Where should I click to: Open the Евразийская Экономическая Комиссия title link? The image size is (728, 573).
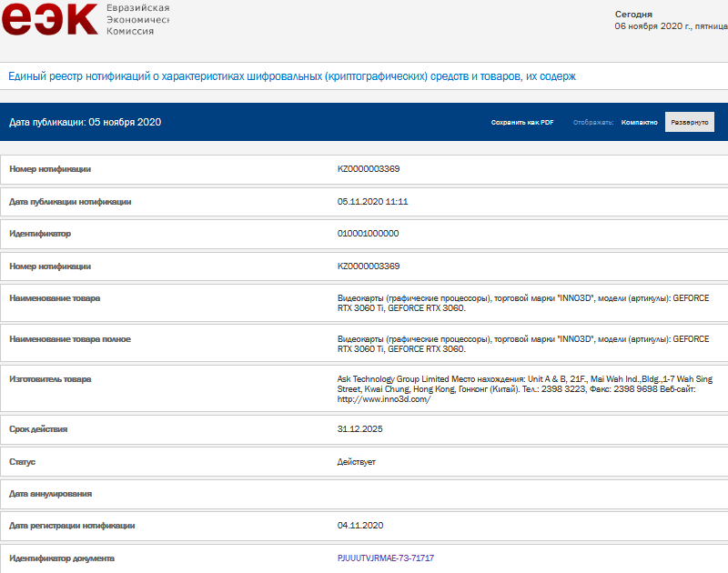138,19
